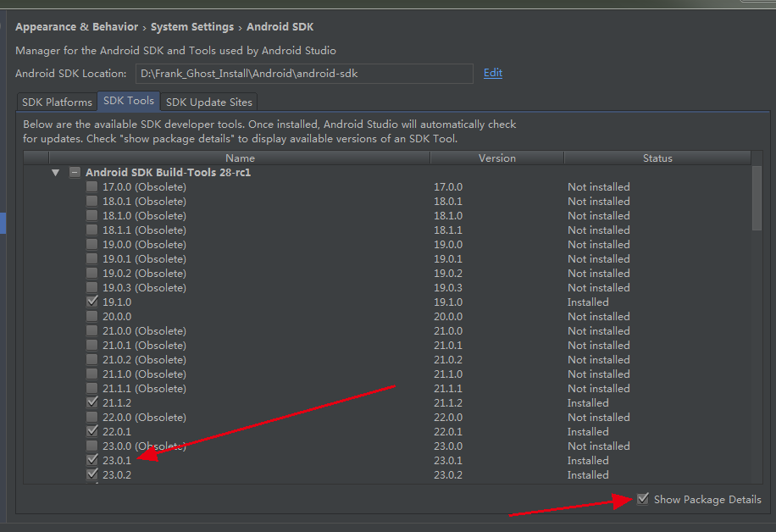Click the Not installed status of 17.0.0
The height and width of the screenshot is (532, 776).
click(599, 187)
